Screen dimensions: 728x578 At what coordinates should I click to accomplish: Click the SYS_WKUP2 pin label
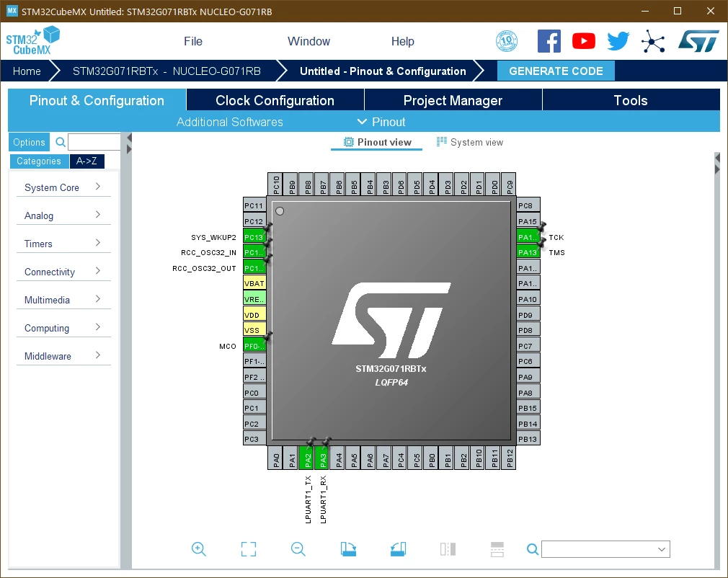coord(213,237)
